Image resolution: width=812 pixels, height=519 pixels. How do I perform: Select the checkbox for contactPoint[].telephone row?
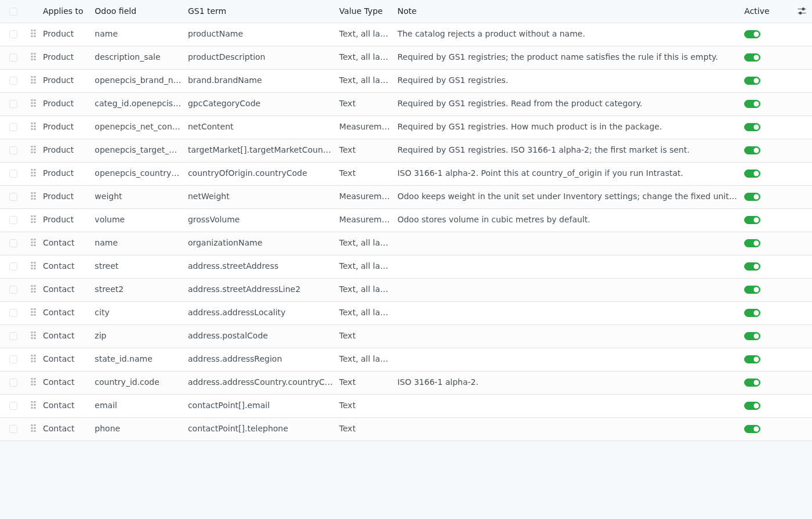(13, 429)
